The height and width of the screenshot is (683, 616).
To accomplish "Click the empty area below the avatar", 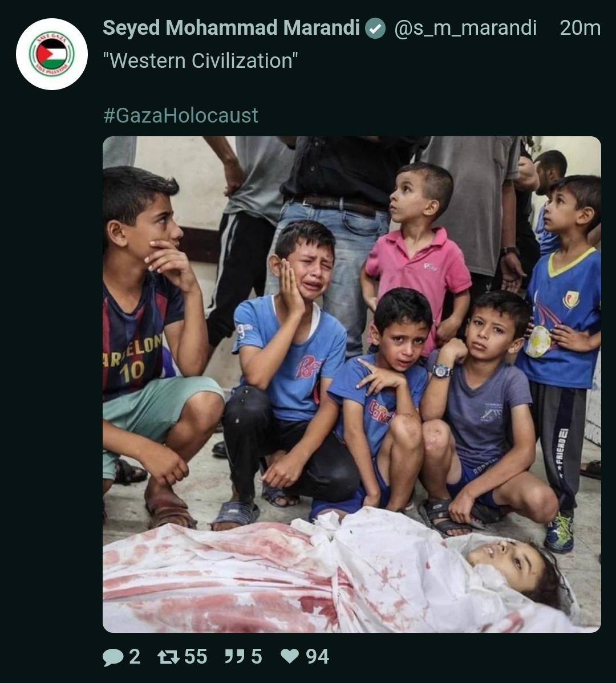I will pyautogui.click(x=51, y=342).
